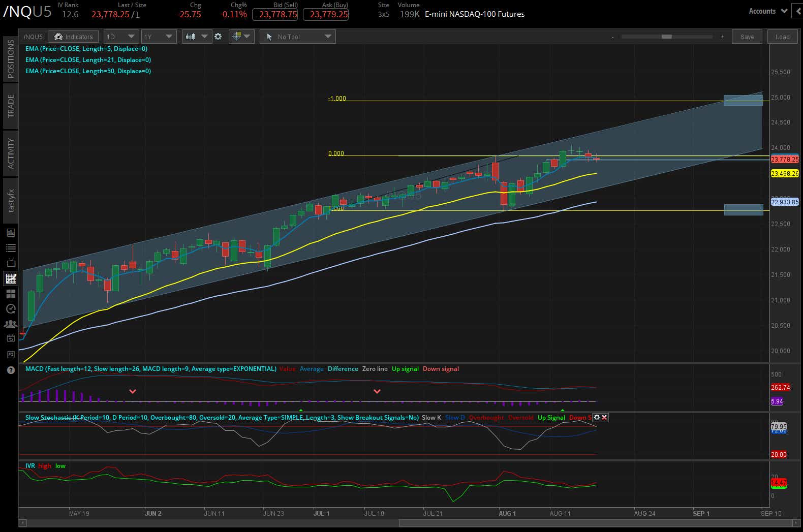Screen dimensions: 803x532
Task: Open the Indicators menu
Action: [x=74, y=37]
